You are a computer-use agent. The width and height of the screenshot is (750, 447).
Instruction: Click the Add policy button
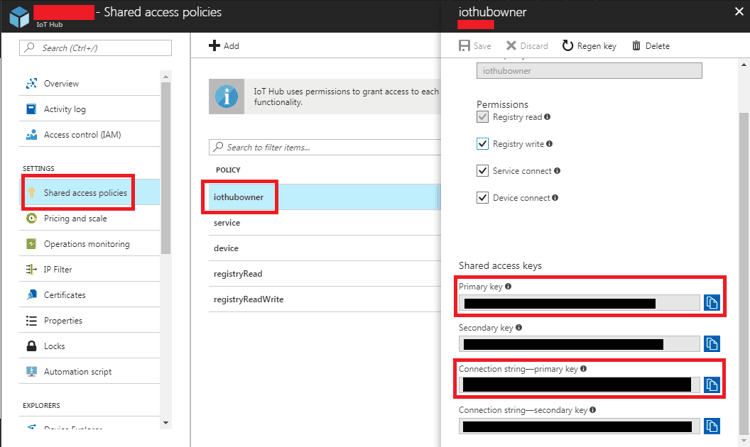[224, 46]
